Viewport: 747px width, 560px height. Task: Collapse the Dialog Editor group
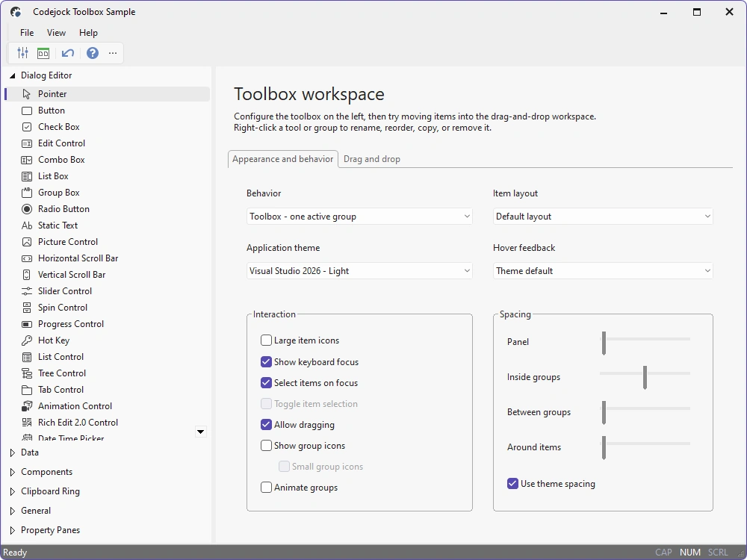(13, 75)
